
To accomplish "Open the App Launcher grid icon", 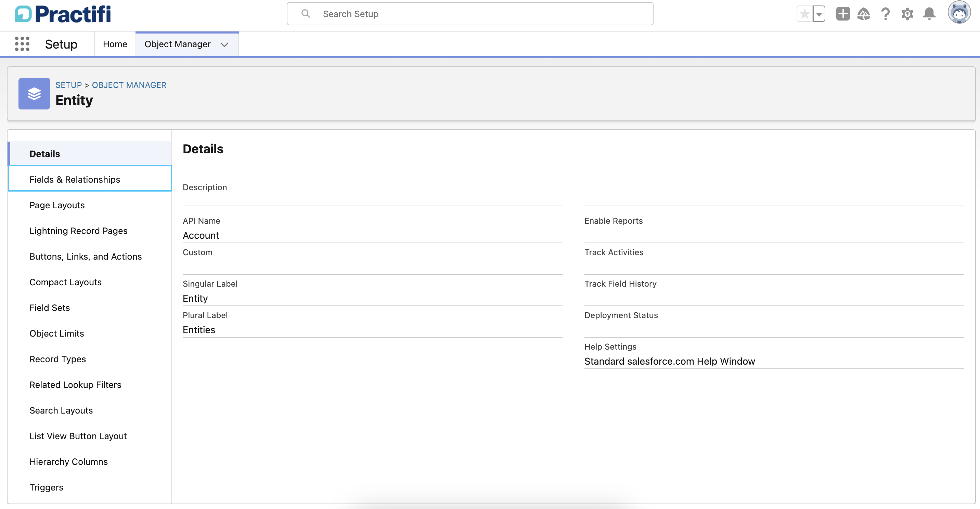I will [x=22, y=44].
